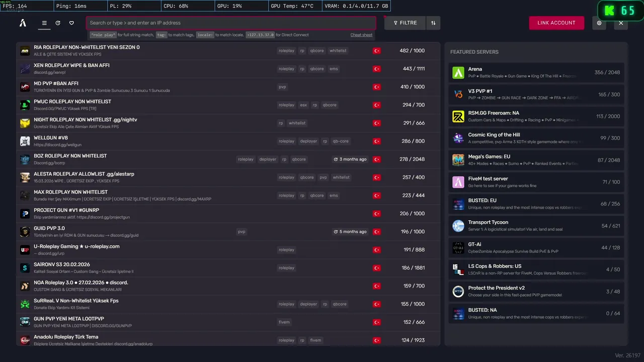644x362 pixels.
Task: Click WELLGUN #V8 server icon
Action: (25, 141)
